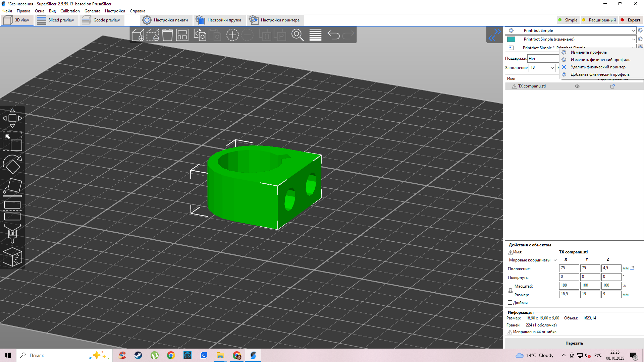Open Настройки прутка settings tab
Screen dimensions: 644x362
tap(219, 20)
